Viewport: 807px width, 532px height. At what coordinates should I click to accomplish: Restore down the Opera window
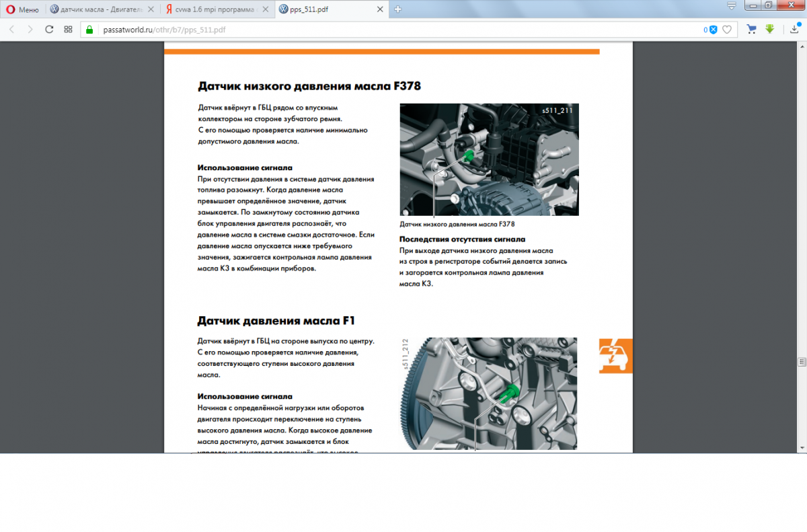point(769,5)
